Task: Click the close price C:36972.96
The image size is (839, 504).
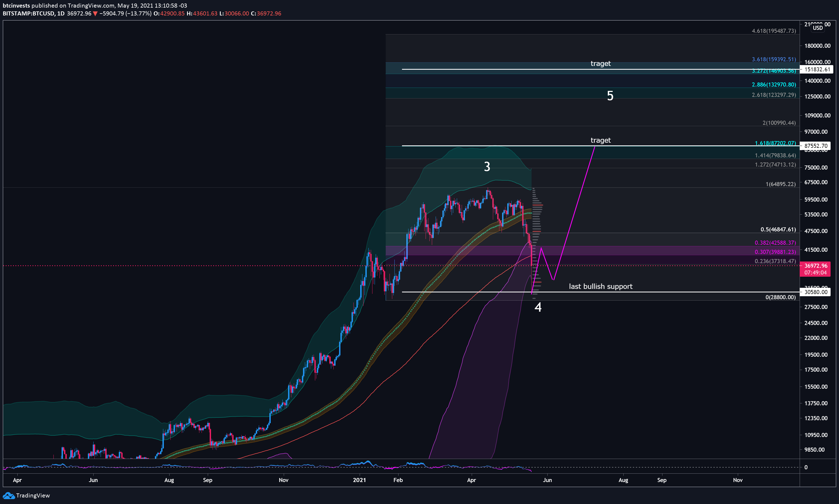Action: [266, 14]
